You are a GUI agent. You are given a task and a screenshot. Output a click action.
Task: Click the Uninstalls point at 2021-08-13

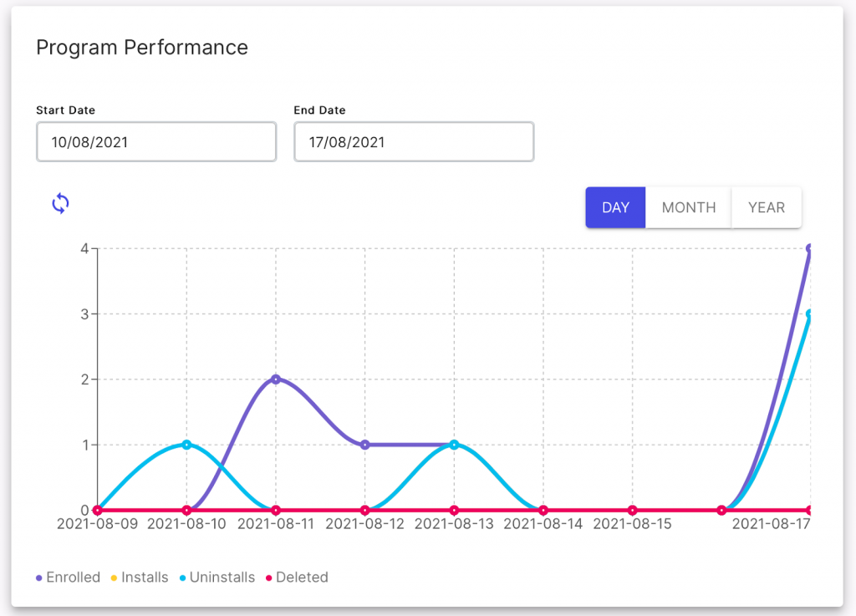click(x=455, y=445)
